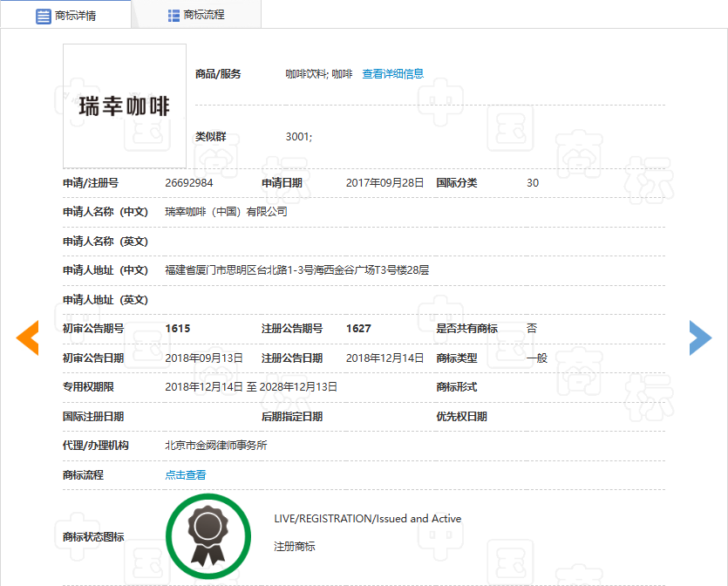Select the international class value 30
This screenshot has width=728, height=586.
coord(533,183)
